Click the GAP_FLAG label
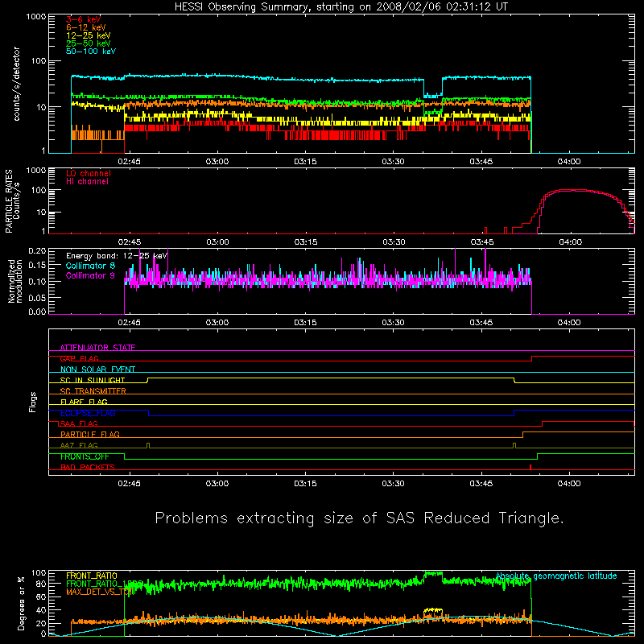 tap(79, 358)
